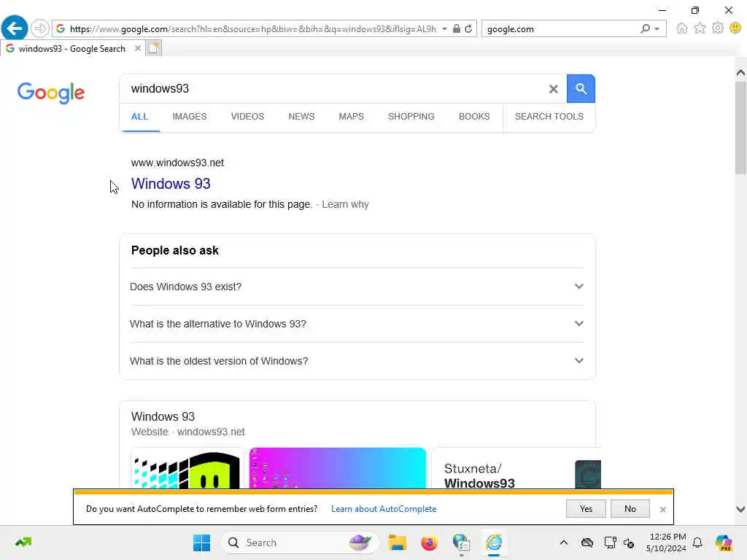The width and height of the screenshot is (747, 560).
Task: Click No on AutoComplete prompt
Action: coord(630,508)
